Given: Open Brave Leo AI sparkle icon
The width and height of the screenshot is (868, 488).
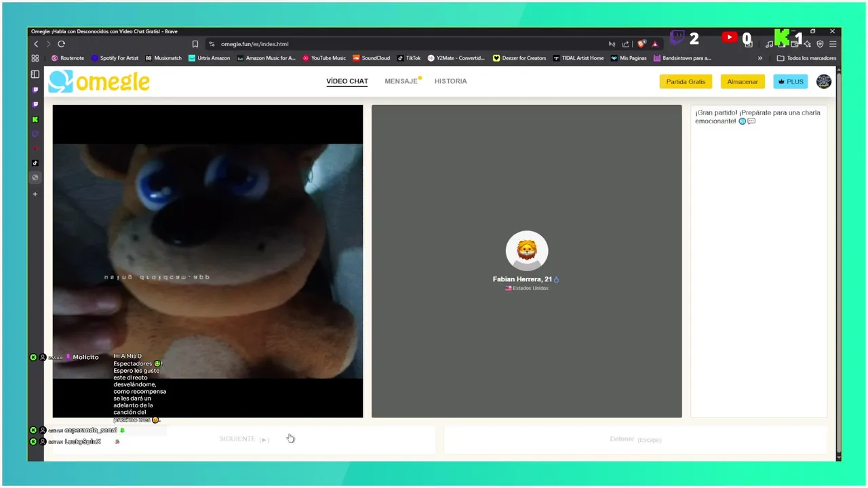Looking at the screenshot, I should point(807,44).
